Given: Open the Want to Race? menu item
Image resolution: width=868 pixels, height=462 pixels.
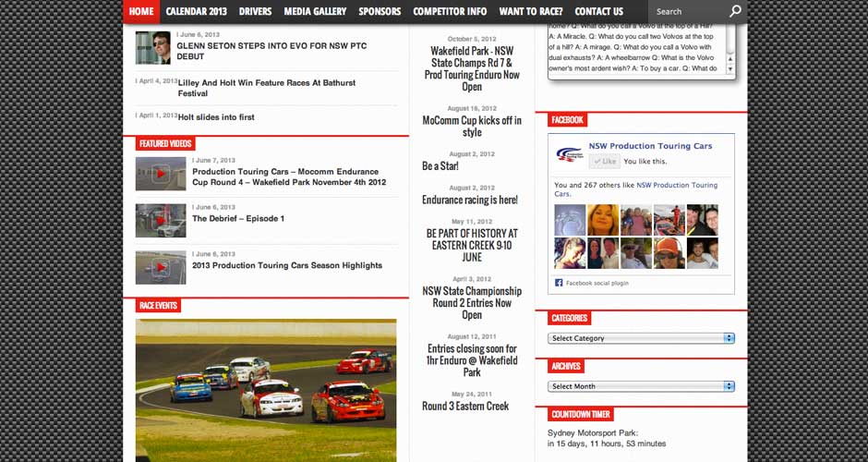Looking at the screenshot, I should [x=530, y=12].
